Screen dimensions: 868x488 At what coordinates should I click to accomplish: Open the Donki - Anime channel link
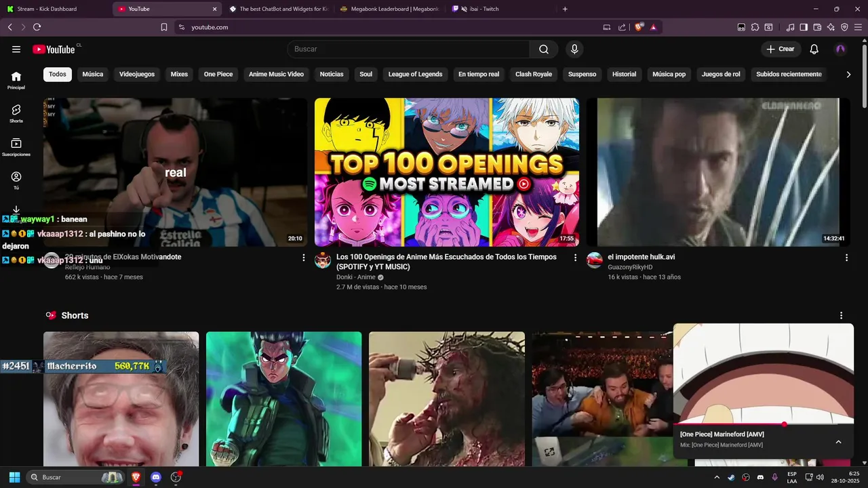point(355,277)
